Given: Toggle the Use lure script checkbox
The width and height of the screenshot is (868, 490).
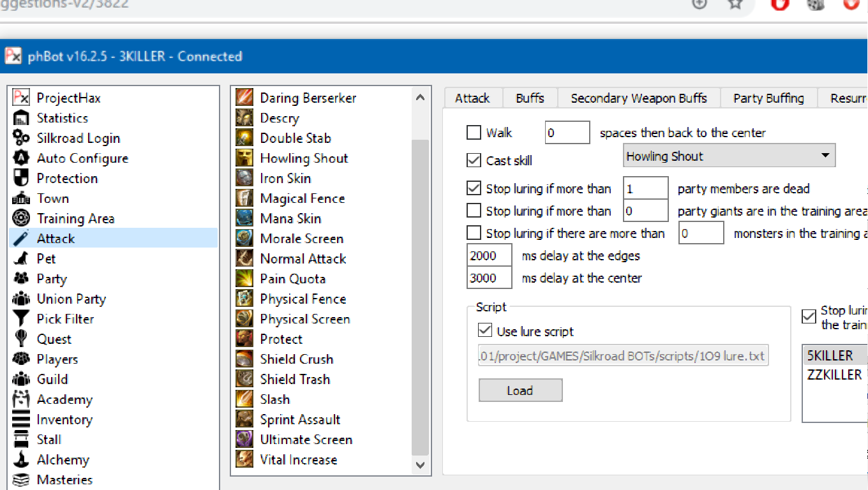Looking at the screenshot, I should [x=485, y=331].
